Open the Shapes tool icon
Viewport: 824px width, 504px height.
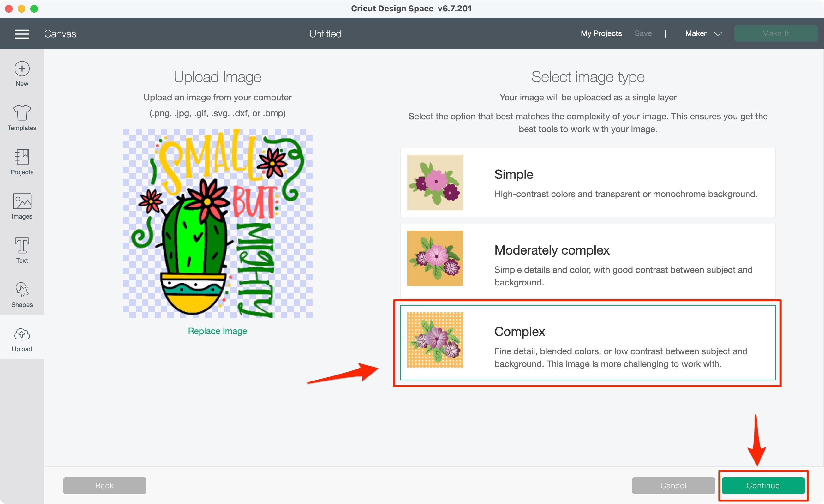tap(22, 290)
